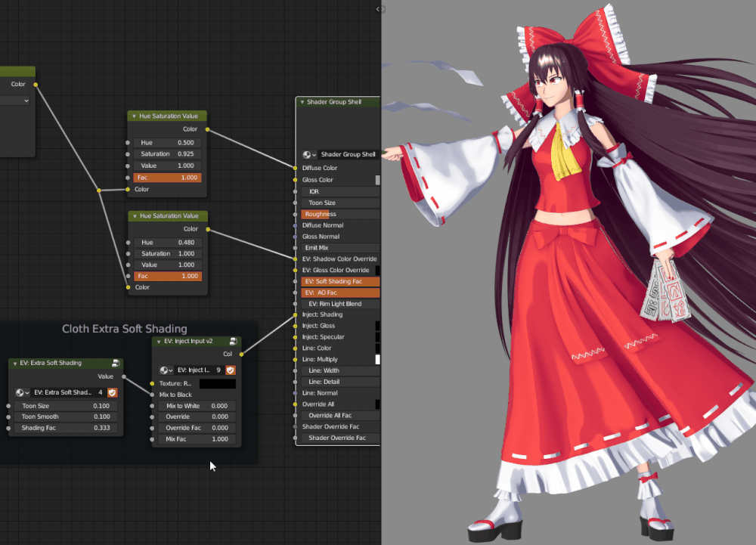Image resolution: width=756 pixels, height=545 pixels.
Task: Click Value output socket of EV: Extra Soft Shading
Action: (124, 376)
